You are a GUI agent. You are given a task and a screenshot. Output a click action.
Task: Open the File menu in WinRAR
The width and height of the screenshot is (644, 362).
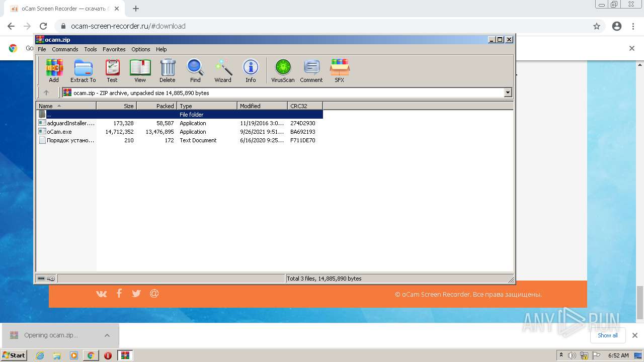[42, 49]
